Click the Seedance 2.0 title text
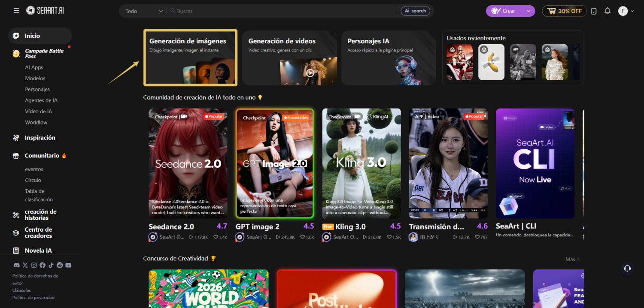The width and height of the screenshot is (644, 308). tap(171, 226)
